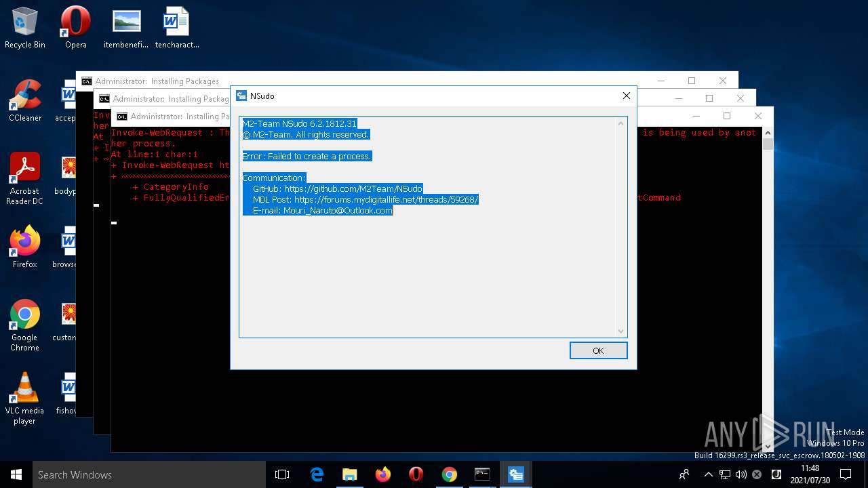
Task: Launch Opera from the taskbar
Action: (x=416, y=474)
